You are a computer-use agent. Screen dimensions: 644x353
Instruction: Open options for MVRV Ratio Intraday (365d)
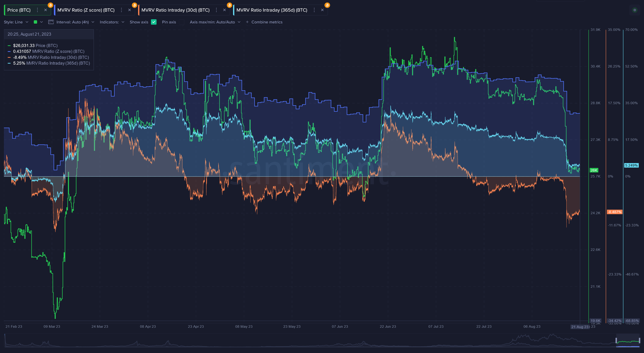point(314,10)
